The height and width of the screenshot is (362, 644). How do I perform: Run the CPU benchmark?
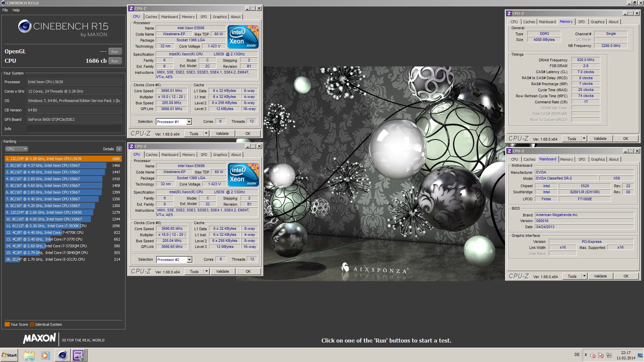115,61
